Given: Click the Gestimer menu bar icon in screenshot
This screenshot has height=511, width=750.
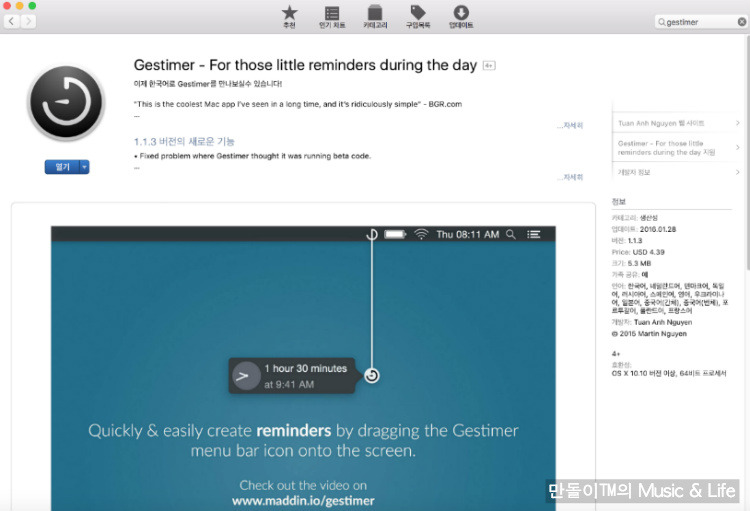Looking at the screenshot, I should pyautogui.click(x=372, y=234).
